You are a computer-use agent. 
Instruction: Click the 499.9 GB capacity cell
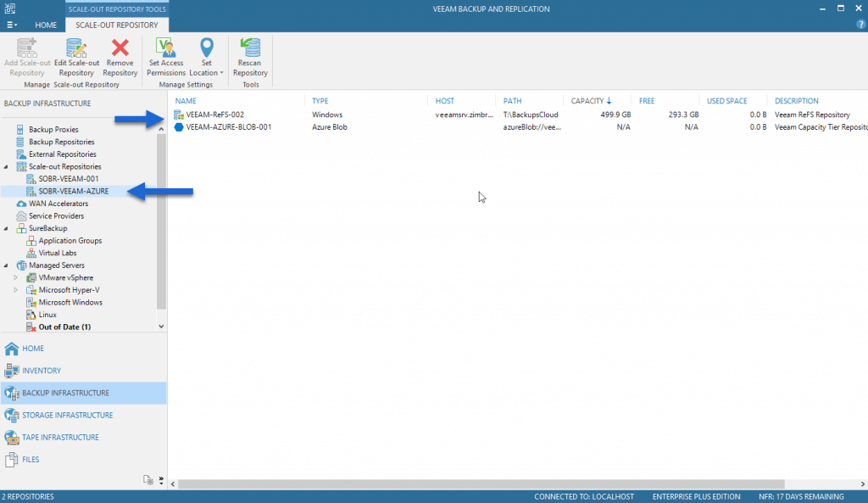(x=615, y=115)
